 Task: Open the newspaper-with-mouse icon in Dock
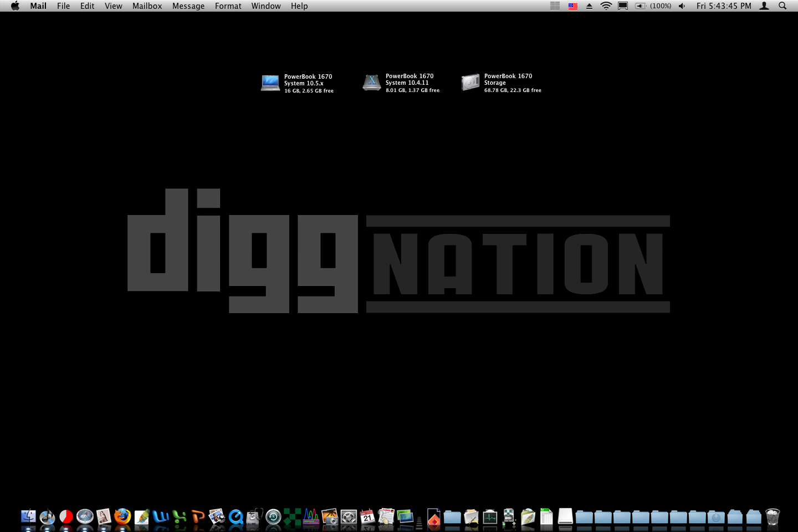(x=386, y=517)
